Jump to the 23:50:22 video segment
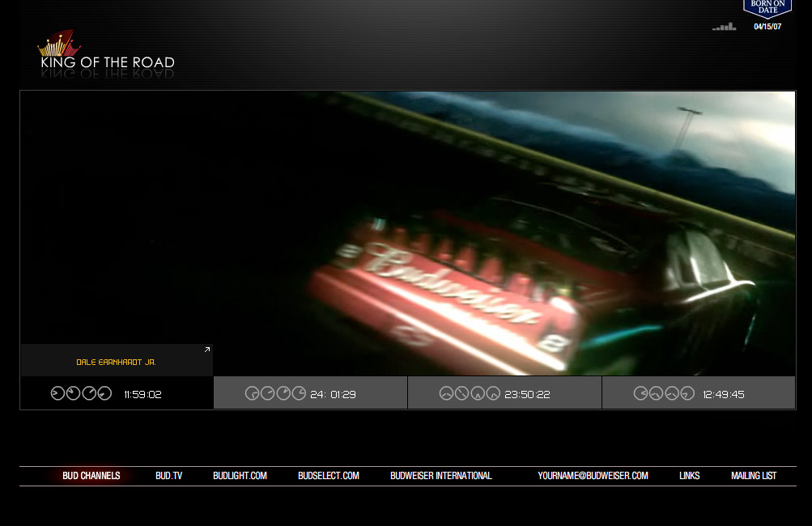This screenshot has width=812, height=526. (x=527, y=395)
